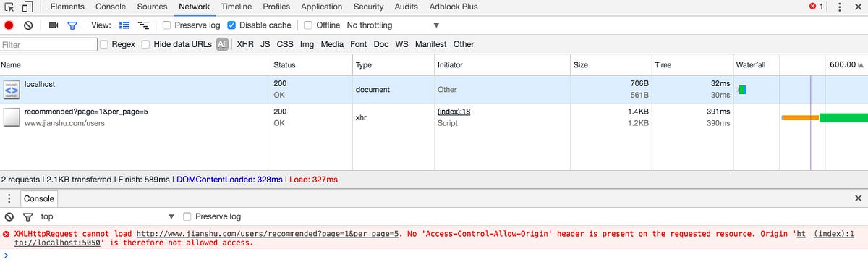Switch to the Audits tab
The height and width of the screenshot is (265, 868).
[407, 7]
